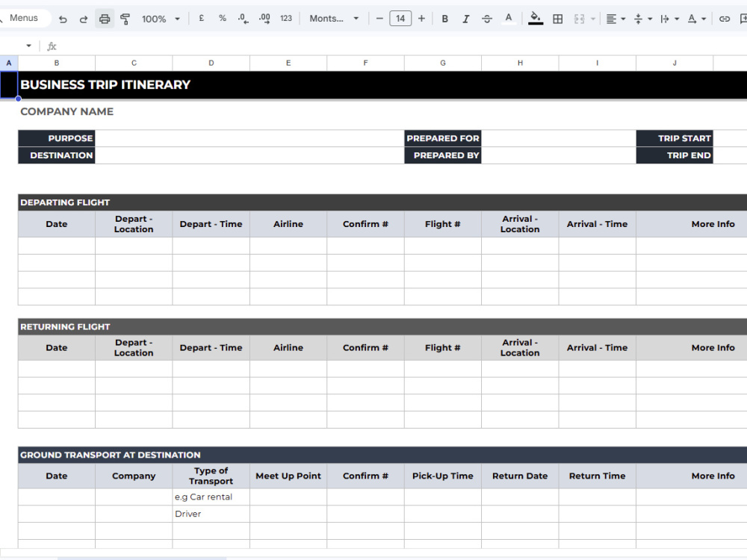Click the BUSINESS TRIP ITINERARY title cell
This screenshot has height=560, width=747.
click(105, 85)
